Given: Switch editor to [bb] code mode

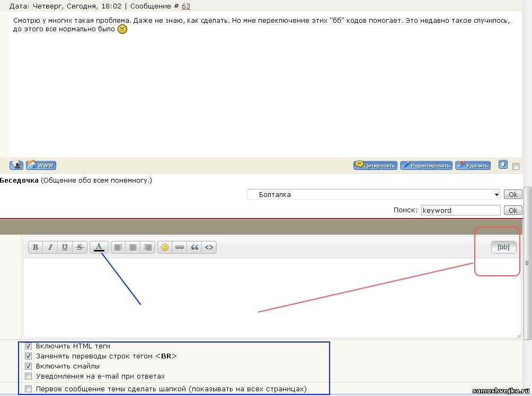Looking at the screenshot, I should pyautogui.click(x=503, y=247).
